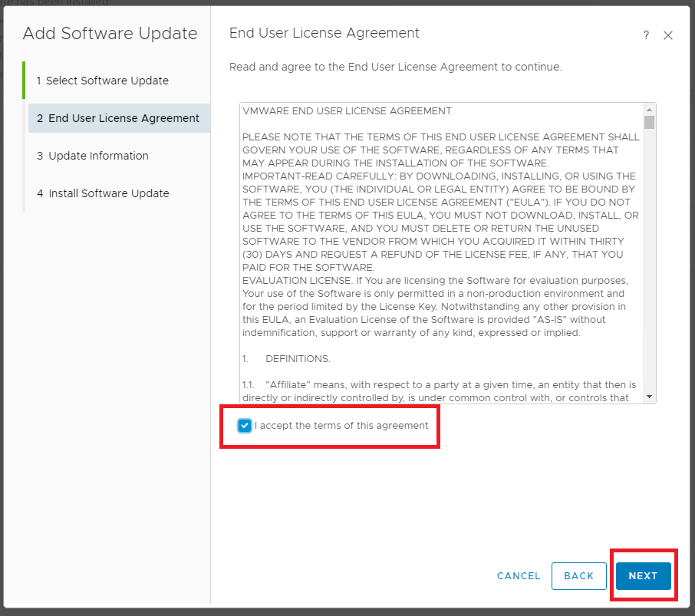
Task: Uncheck the accept terms checkbox
Action: (245, 426)
